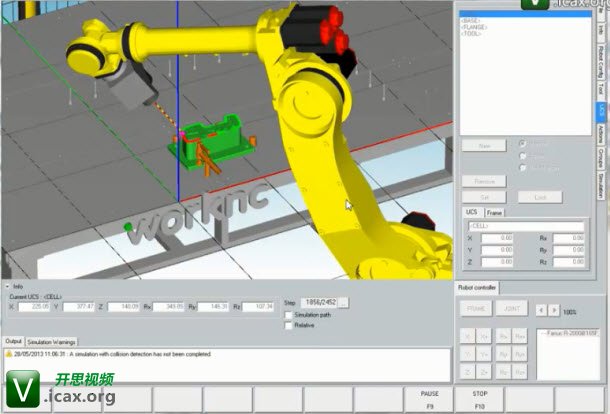Select the first UCS type radio button
Image resolution: width=610 pixels, height=414 pixels.
tap(522, 143)
